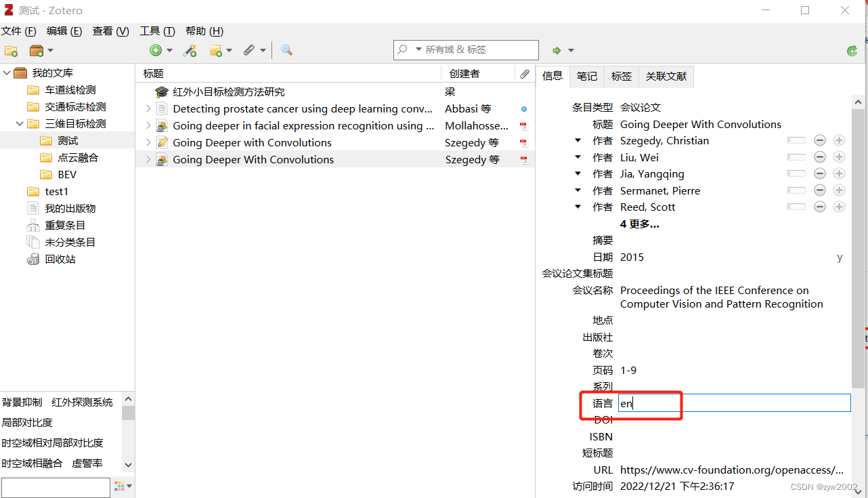Click the green Sync refresh icon

[x=852, y=50]
